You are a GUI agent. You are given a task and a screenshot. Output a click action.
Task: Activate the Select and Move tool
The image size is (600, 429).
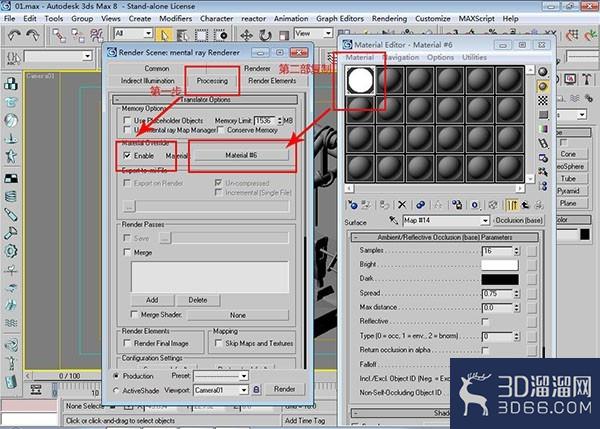point(246,36)
